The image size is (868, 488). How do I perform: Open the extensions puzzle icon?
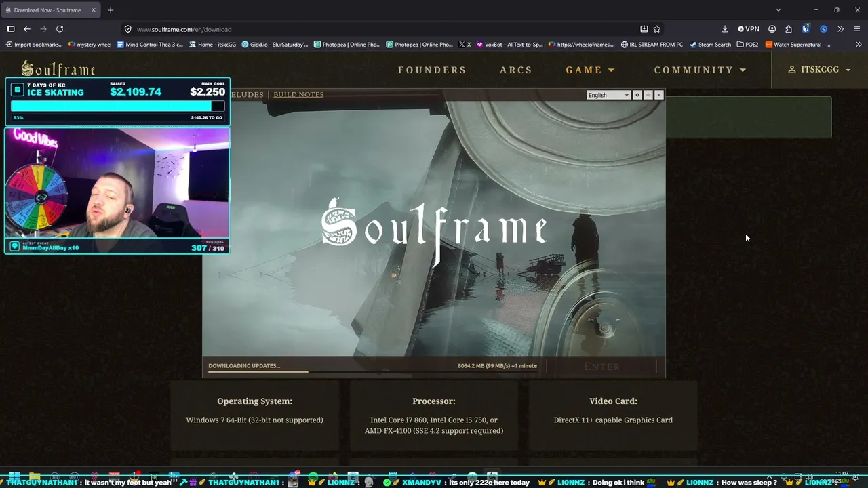click(x=789, y=29)
